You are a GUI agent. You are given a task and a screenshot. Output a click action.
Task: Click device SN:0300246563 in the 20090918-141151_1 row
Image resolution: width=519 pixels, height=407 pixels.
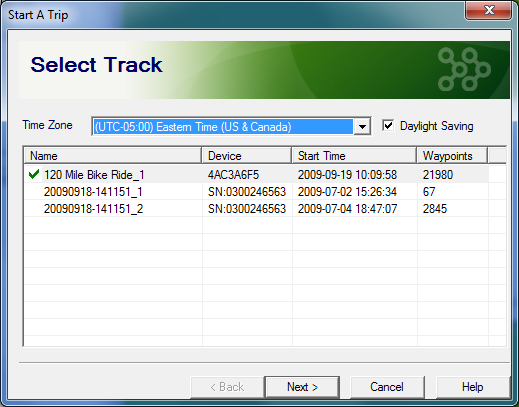click(x=247, y=192)
